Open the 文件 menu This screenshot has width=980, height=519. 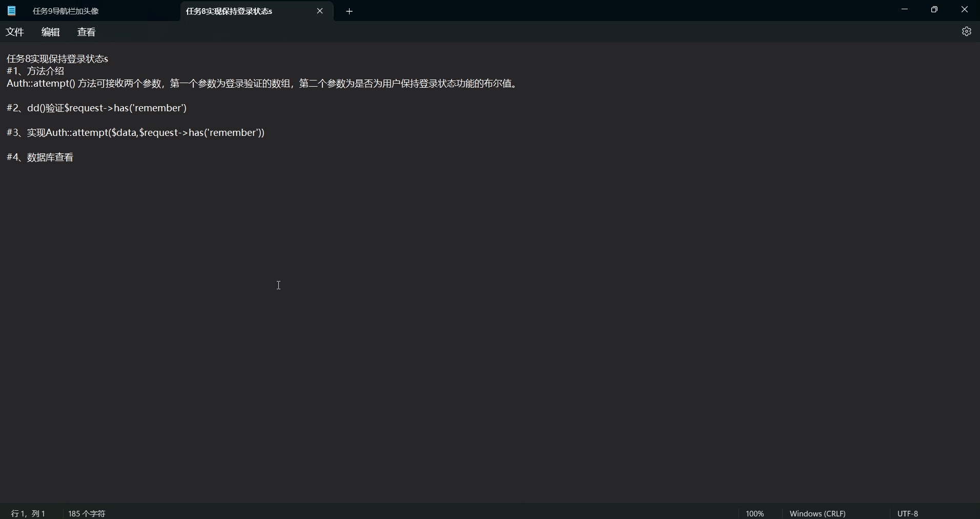tap(15, 32)
